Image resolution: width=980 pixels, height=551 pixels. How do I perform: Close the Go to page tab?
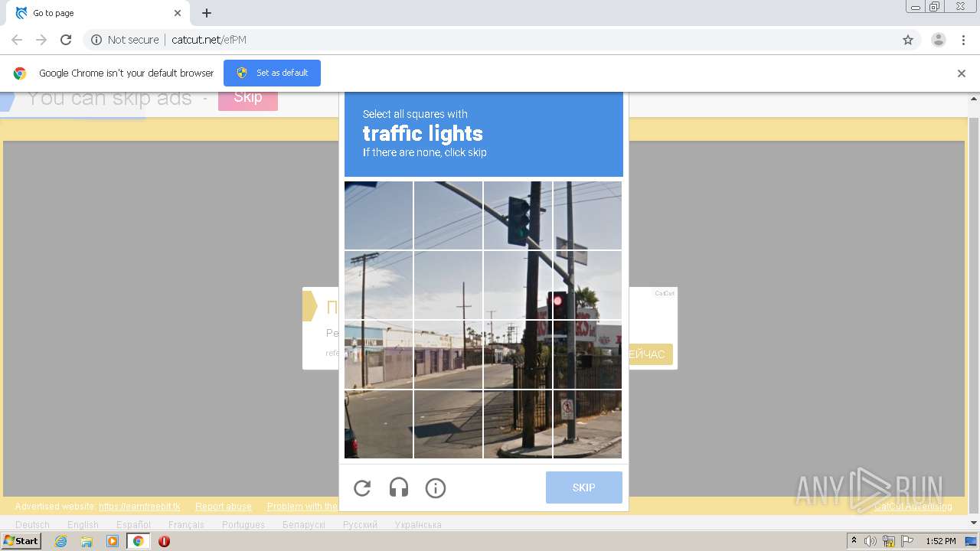[x=178, y=13]
